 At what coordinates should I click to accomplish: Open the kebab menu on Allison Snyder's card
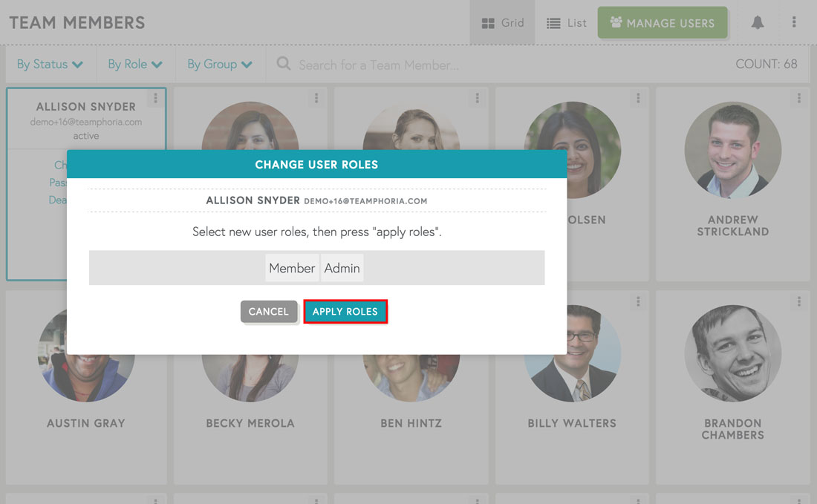(155, 97)
